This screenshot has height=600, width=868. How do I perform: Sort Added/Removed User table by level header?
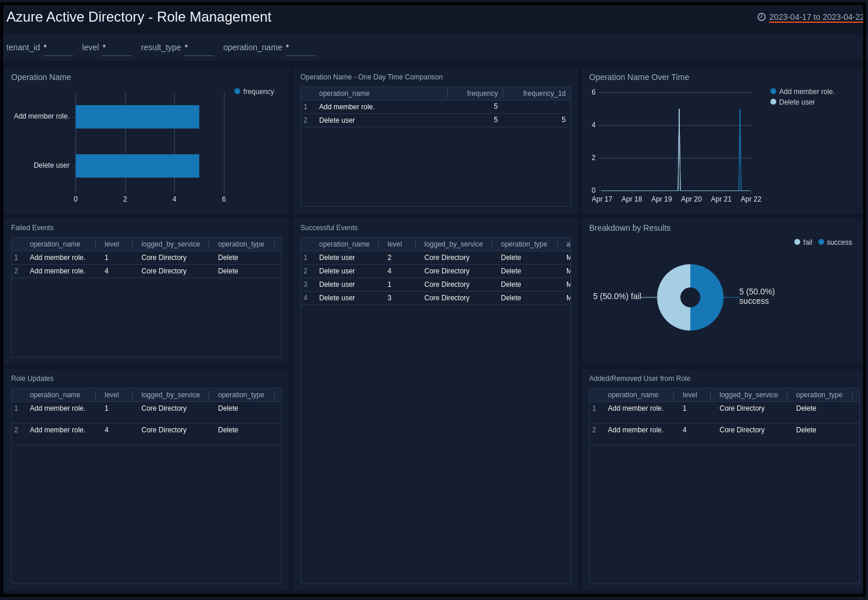[x=690, y=395]
